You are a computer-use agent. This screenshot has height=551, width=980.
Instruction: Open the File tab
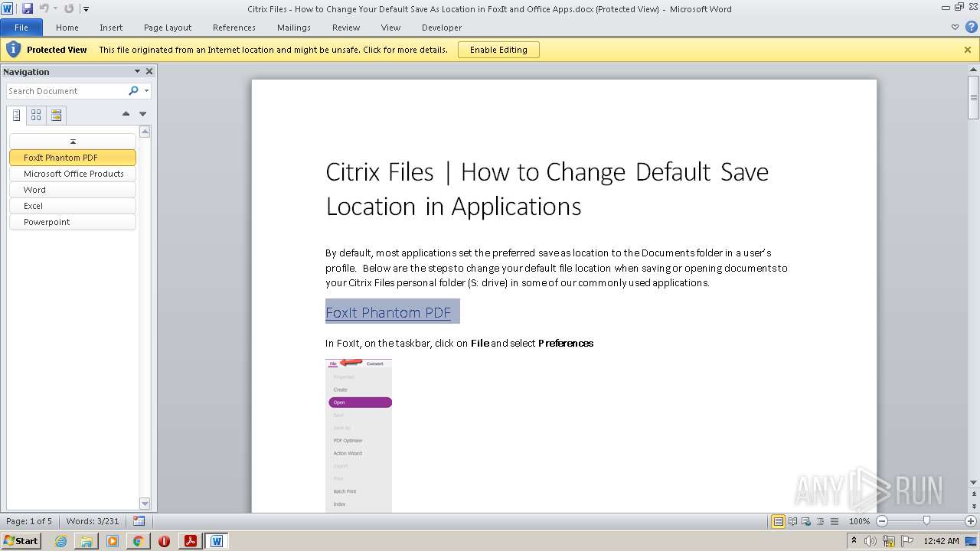click(21, 28)
